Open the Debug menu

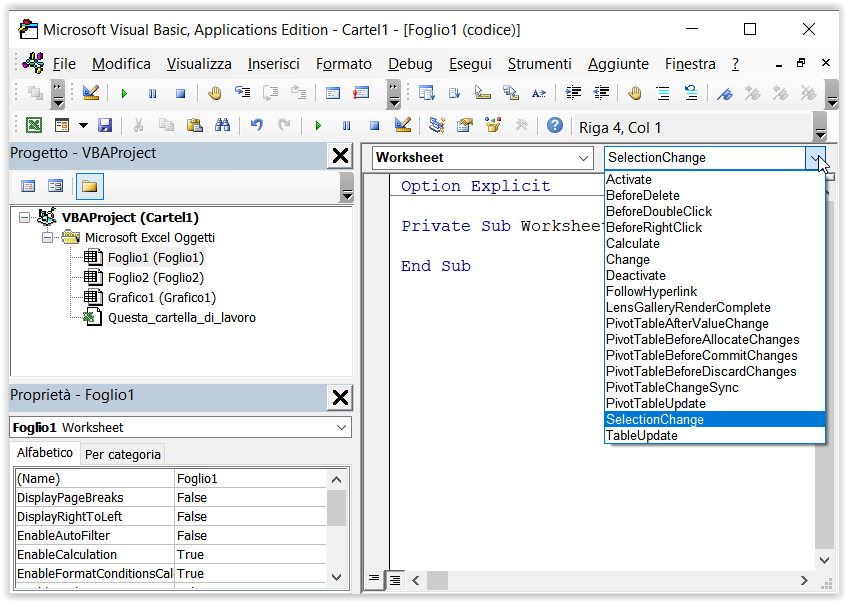pos(410,64)
